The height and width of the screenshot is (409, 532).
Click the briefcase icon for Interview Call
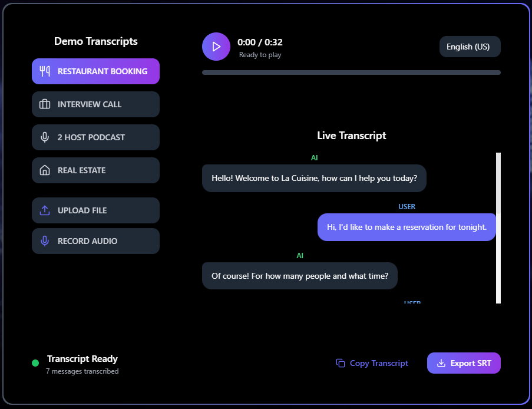(x=44, y=104)
